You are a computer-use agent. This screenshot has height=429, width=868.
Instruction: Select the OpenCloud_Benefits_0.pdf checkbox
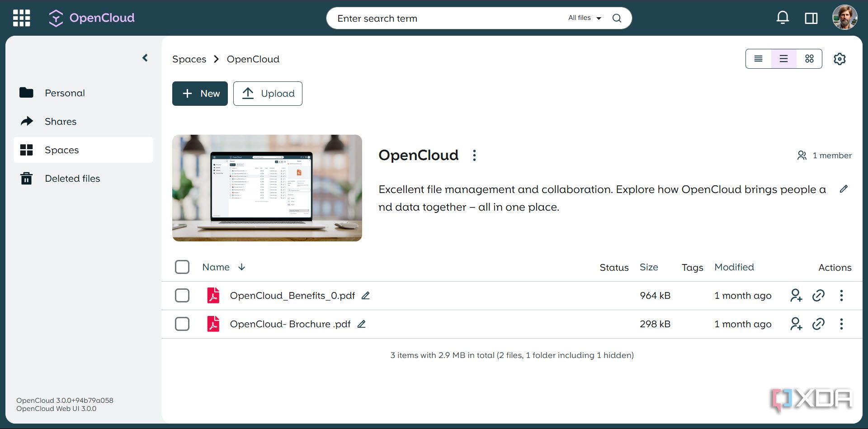click(x=182, y=296)
